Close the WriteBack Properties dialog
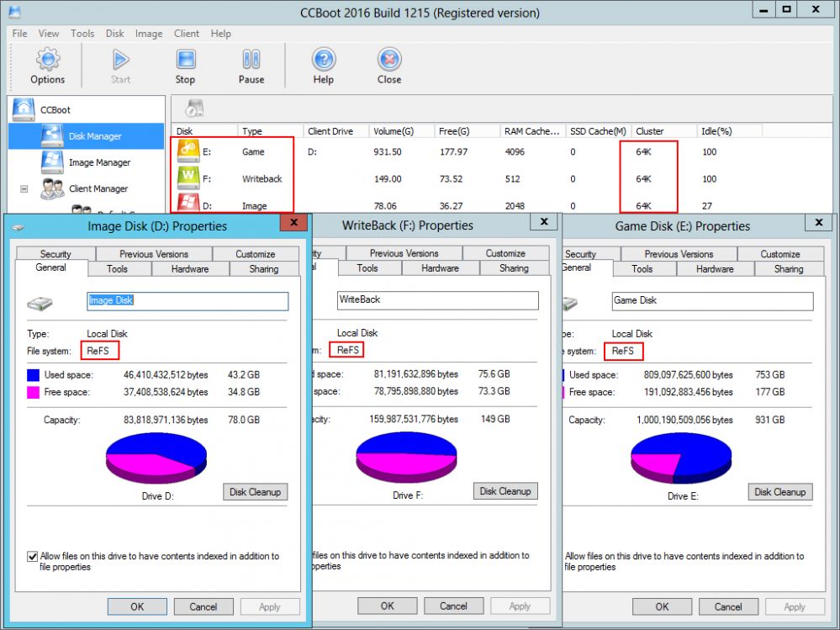The width and height of the screenshot is (840, 630). coord(544,221)
